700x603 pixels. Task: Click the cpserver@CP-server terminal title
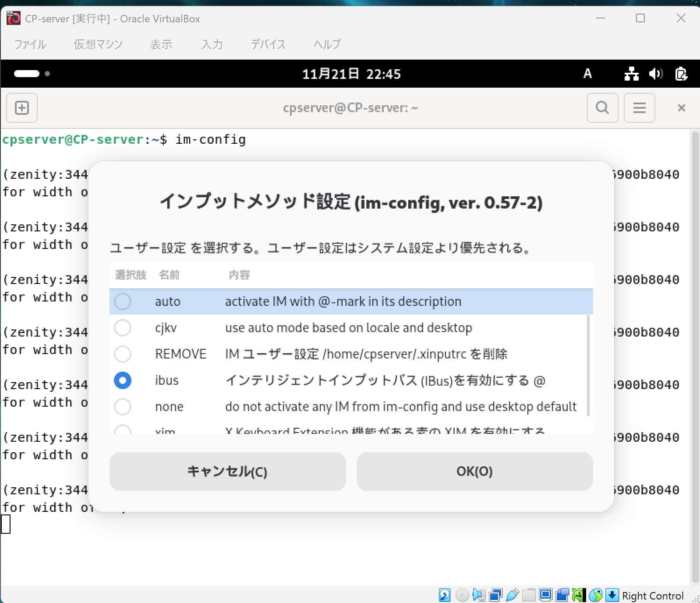pos(350,108)
